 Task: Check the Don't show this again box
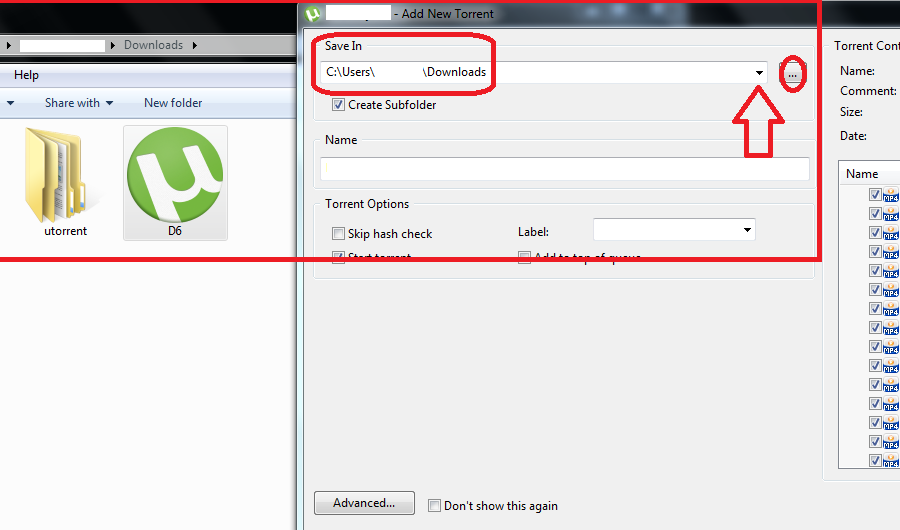tap(435, 506)
